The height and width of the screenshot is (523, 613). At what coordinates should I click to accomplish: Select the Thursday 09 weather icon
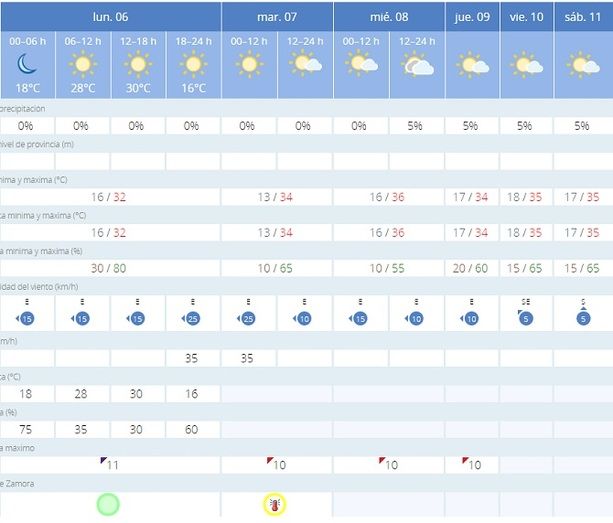point(472,65)
